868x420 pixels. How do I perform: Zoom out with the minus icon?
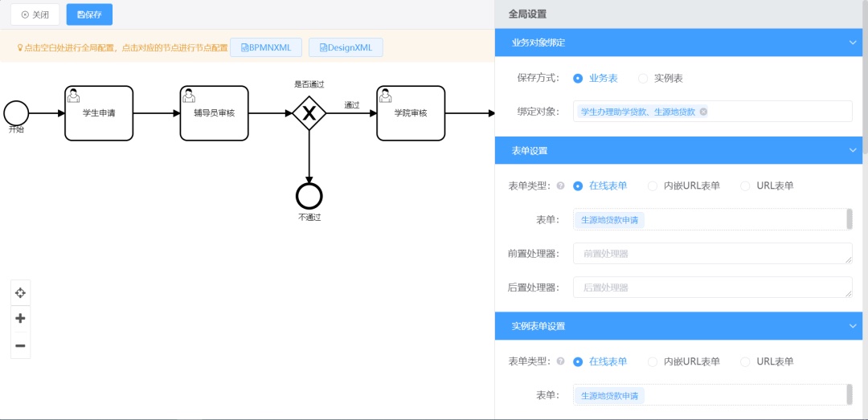pos(20,346)
